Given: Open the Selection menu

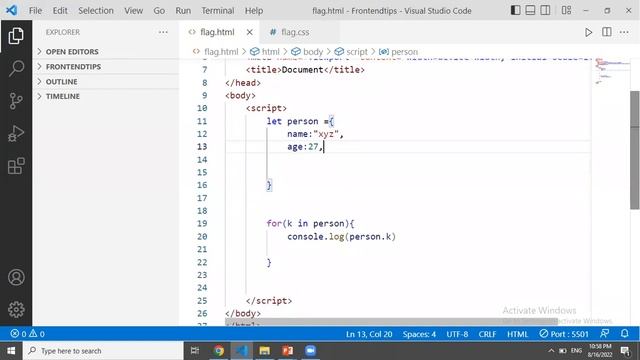Looking at the screenshot, I should tap(96, 11).
